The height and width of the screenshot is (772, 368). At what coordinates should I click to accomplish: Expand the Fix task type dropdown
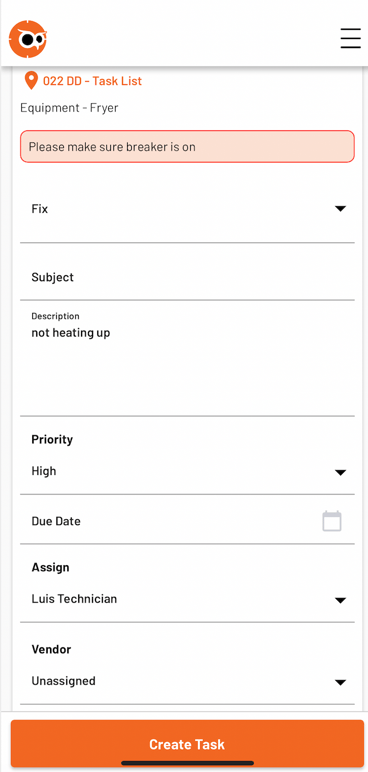pos(187,209)
